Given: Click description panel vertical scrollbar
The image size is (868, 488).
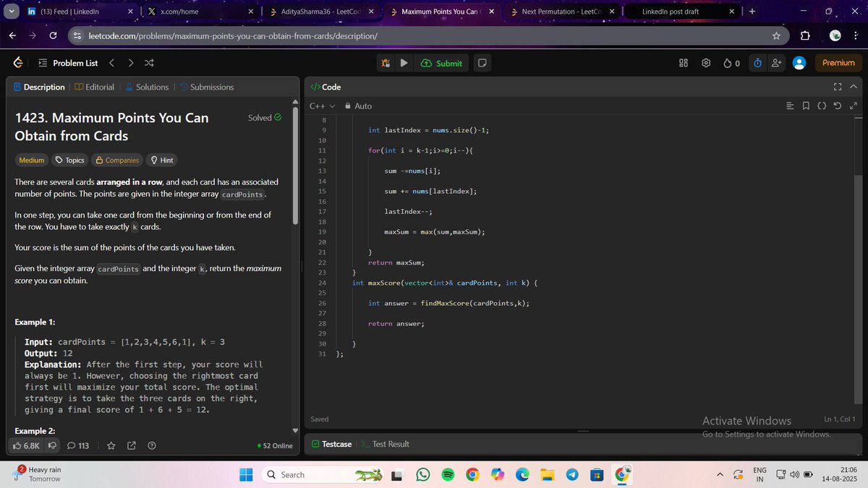Looking at the screenshot, I should (x=294, y=166).
